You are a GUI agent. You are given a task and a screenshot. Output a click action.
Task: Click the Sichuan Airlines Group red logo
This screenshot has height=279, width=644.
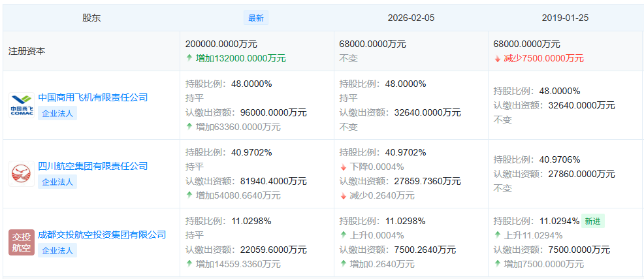(22, 174)
